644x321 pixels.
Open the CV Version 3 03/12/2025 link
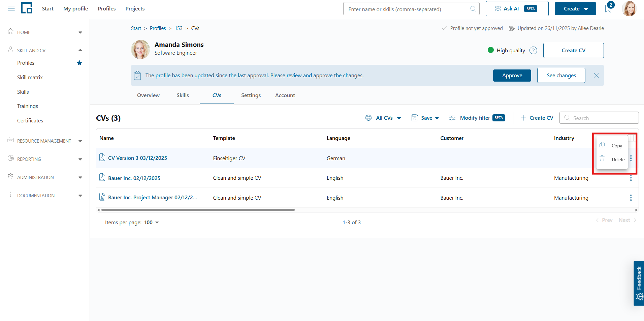pyautogui.click(x=137, y=158)
